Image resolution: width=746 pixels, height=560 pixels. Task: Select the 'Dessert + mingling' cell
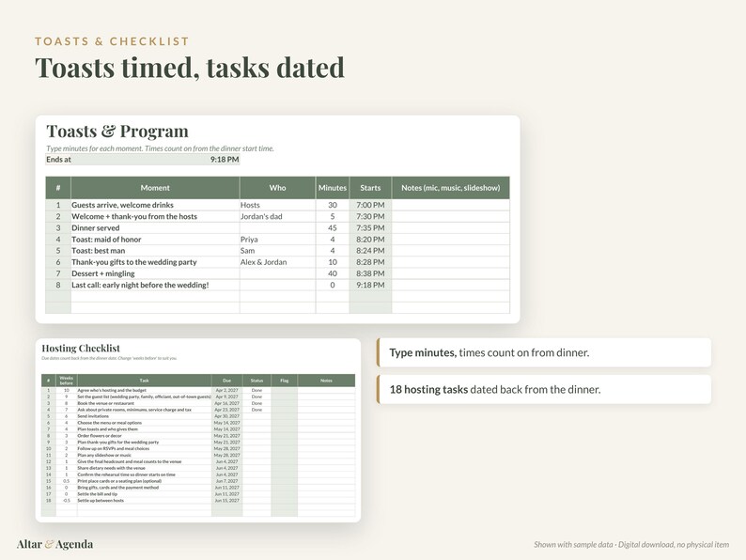[x=155, y=273]
